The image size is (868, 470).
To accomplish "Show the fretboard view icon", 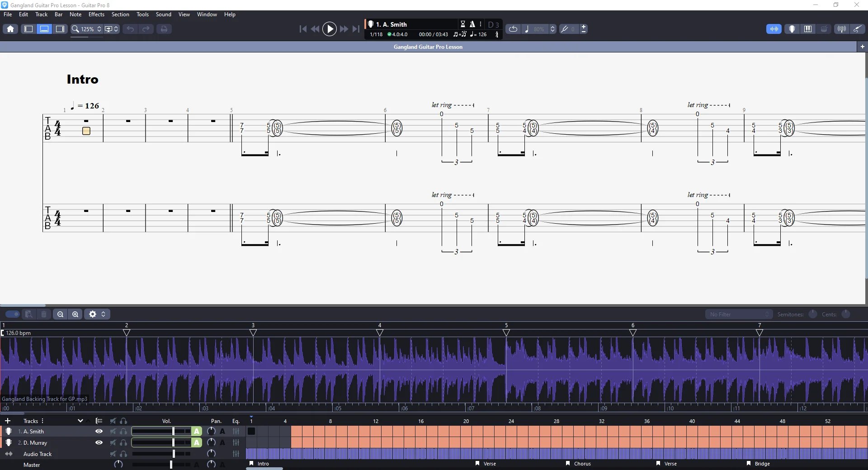I will (792, 29).
